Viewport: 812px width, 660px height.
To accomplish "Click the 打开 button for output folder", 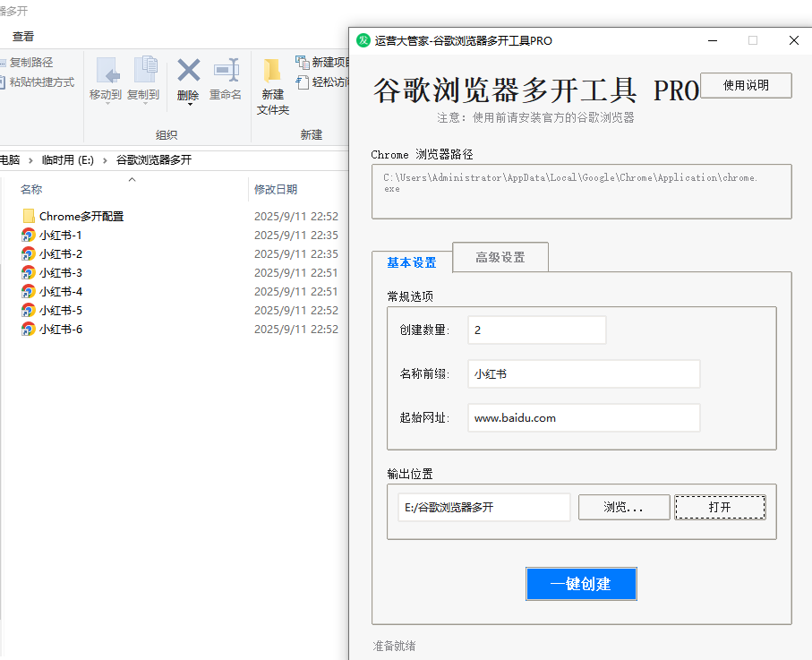I will [720, 507].
